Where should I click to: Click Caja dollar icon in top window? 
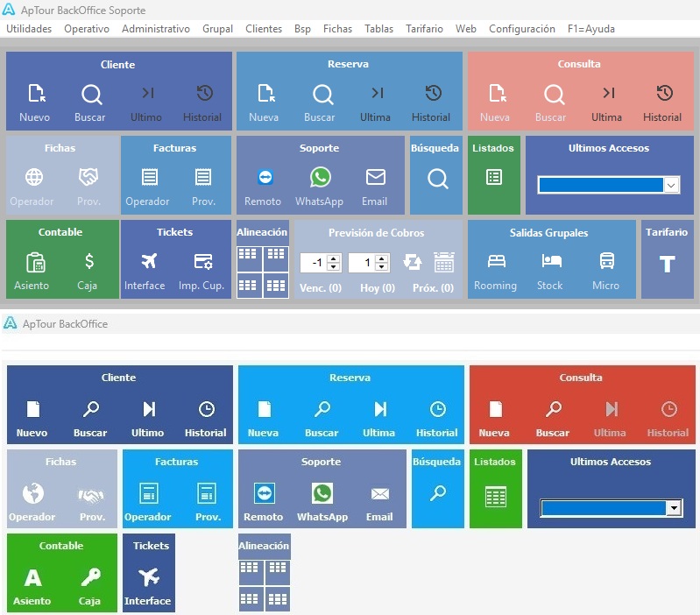pyautogui.click(x=88, y=261)
